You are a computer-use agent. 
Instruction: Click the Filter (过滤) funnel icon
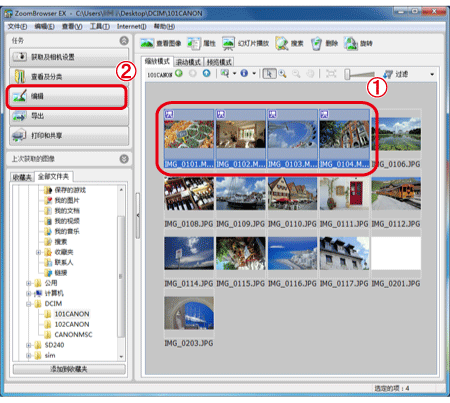tap(388, 74)
